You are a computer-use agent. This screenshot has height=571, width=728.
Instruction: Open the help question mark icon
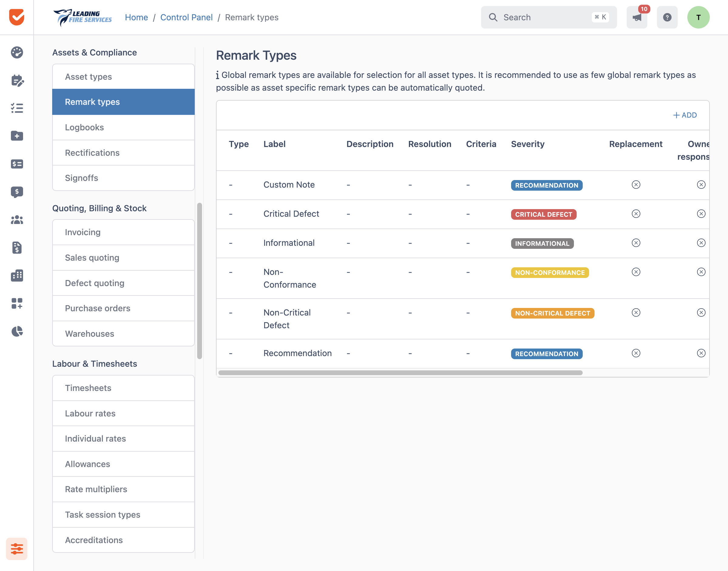coord(667,17)
